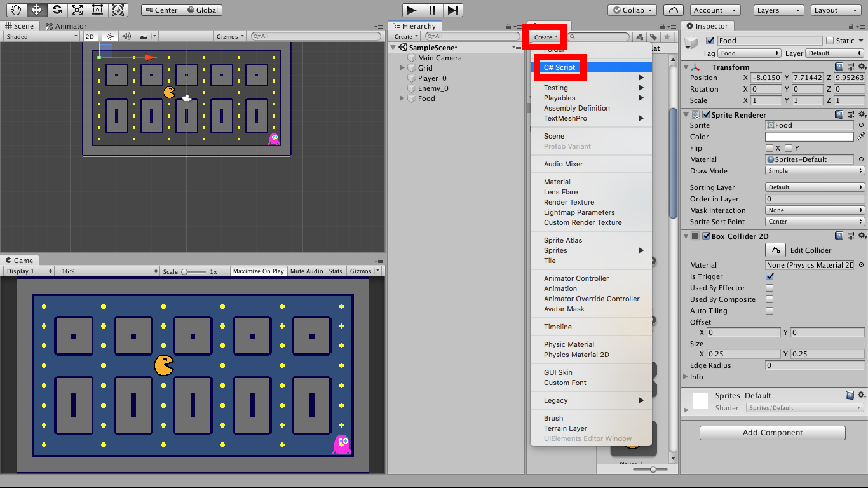Open the Sprite object picker
Image resolution: width=868 pixels, height=488 pixels.
861,125
